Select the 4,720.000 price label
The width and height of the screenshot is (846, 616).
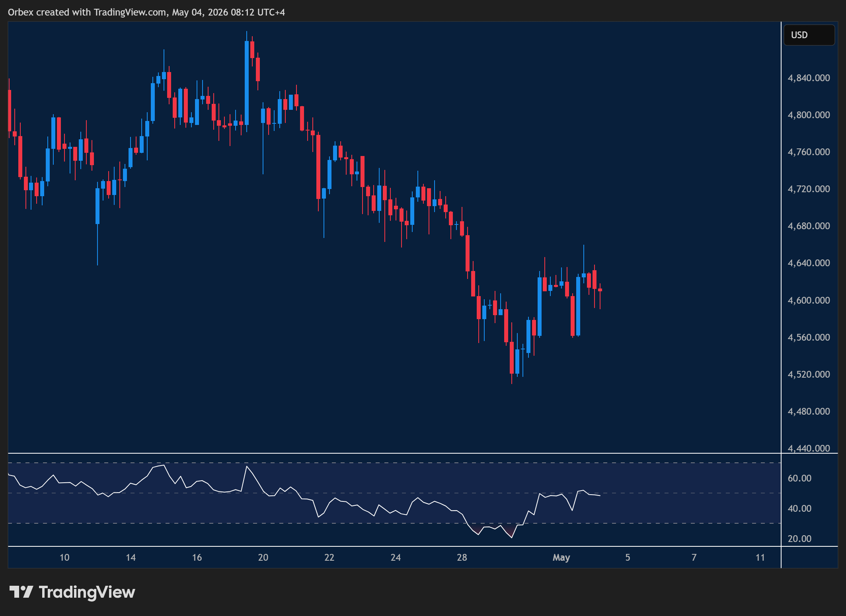click(809, 189)
